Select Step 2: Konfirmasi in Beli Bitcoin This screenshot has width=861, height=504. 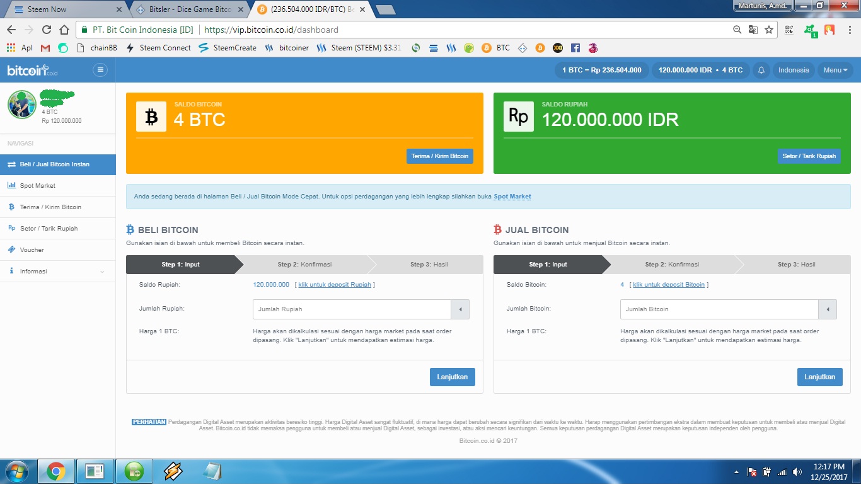pos(304,265)
